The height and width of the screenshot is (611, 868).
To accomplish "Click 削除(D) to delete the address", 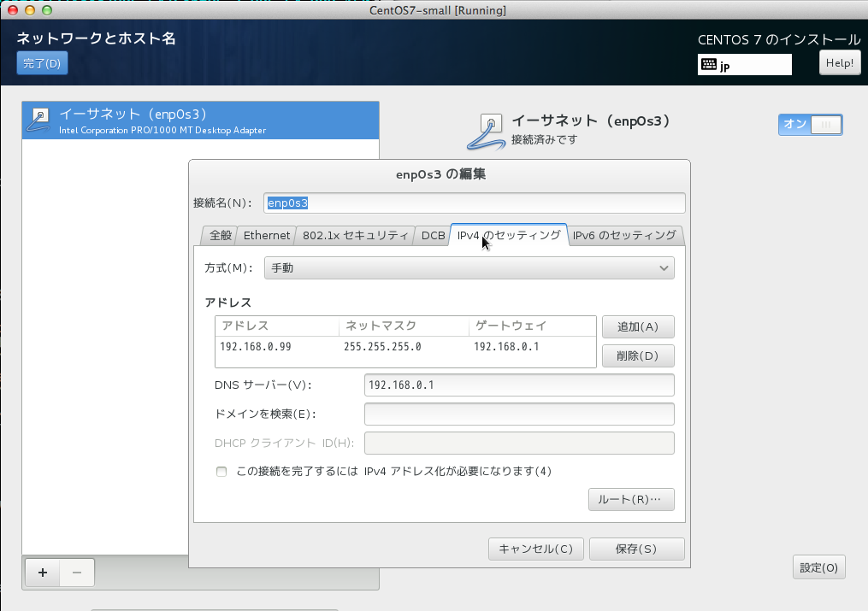I will pos(637,355).
